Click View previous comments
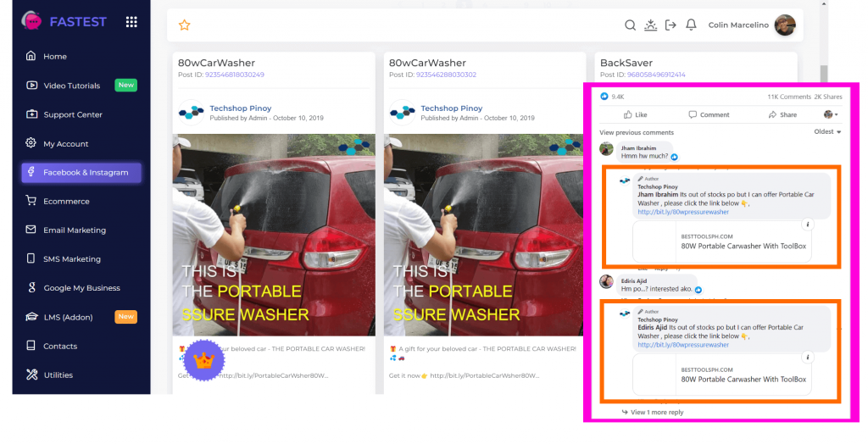Image resolution: width=868 pixels, height=444 pixels. point(637,132)
